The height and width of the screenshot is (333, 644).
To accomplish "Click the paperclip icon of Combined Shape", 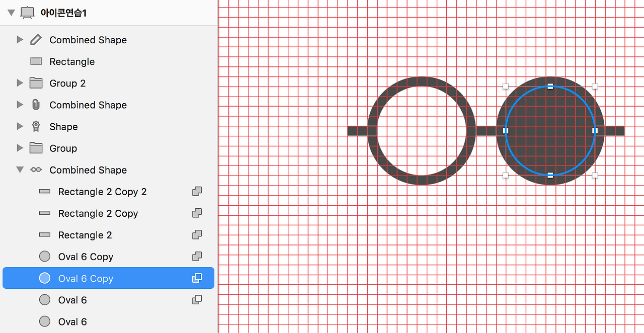I will [x=36, y=105].
